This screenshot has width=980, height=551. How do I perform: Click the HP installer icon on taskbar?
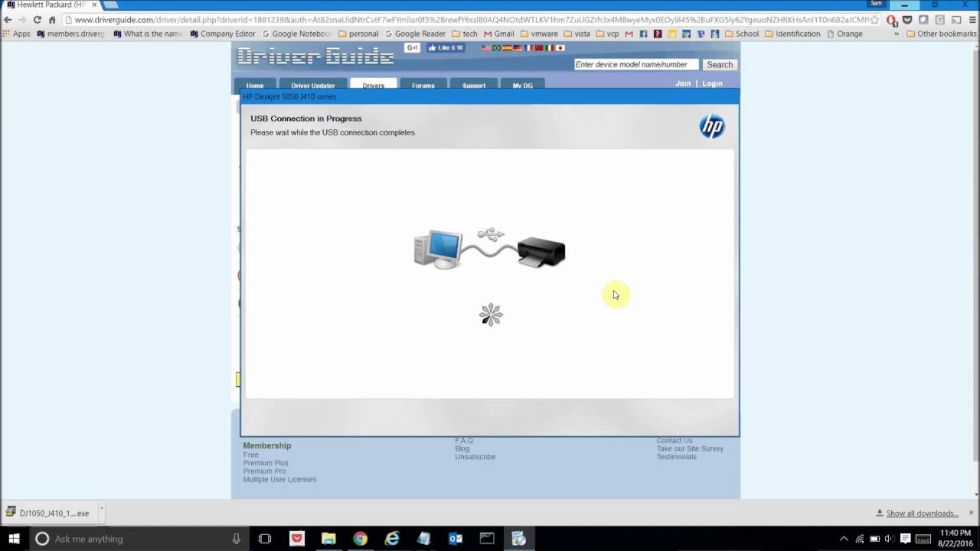pyautogui.click(x=519, y=539)
